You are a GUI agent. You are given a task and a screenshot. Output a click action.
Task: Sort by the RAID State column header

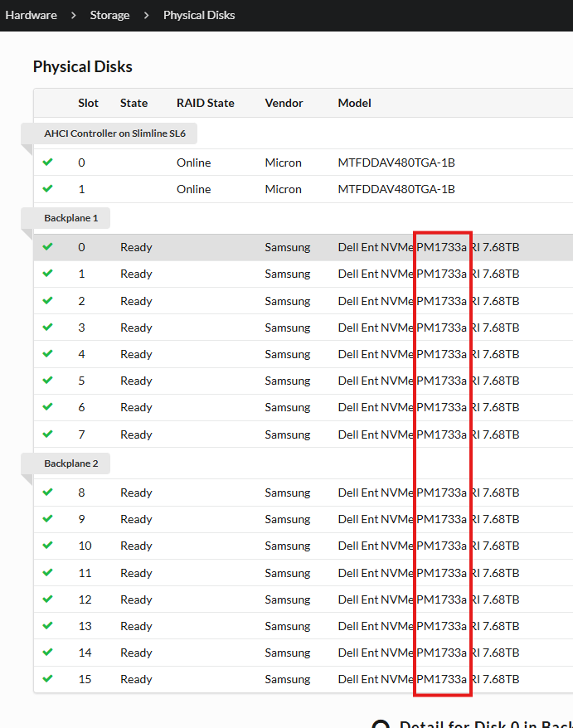206,103
